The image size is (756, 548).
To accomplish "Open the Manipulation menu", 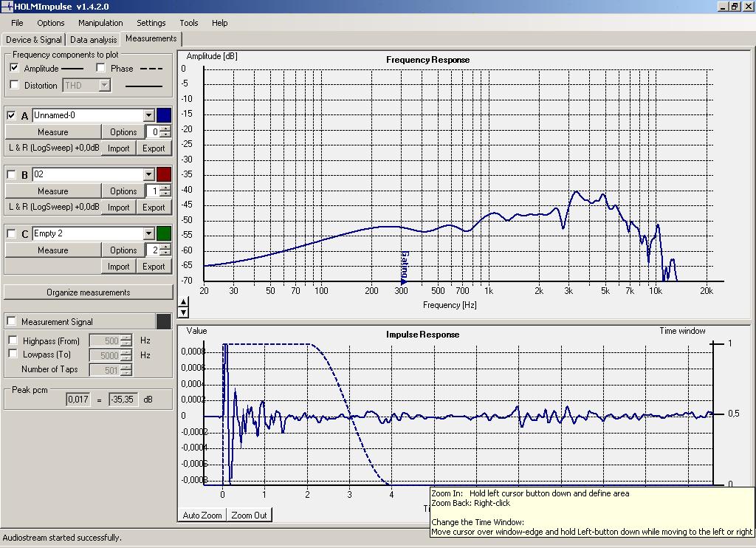I will (100, 23).
